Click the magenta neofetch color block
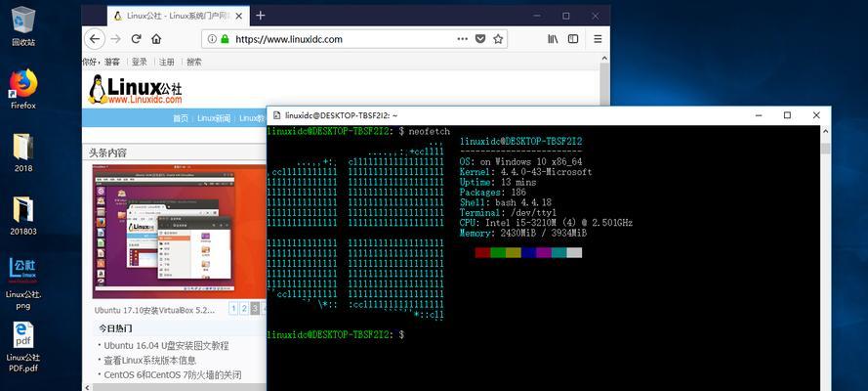 [544, 252]
